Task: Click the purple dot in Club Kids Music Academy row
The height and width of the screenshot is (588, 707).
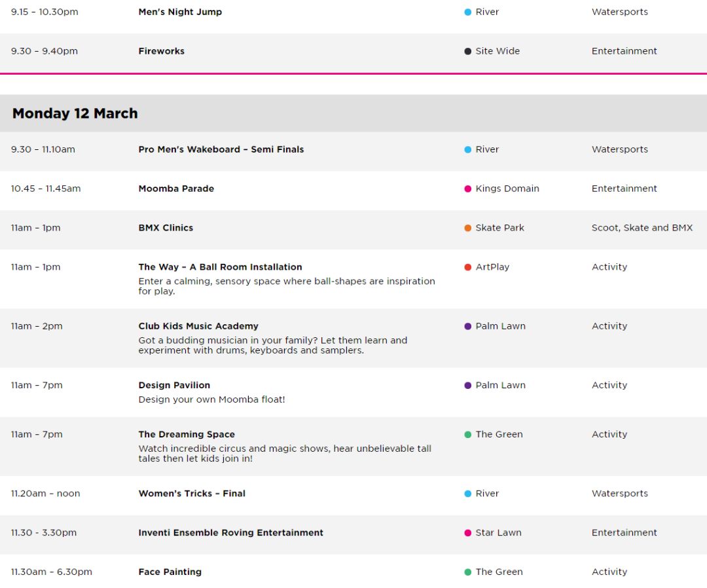Action: 467,327
